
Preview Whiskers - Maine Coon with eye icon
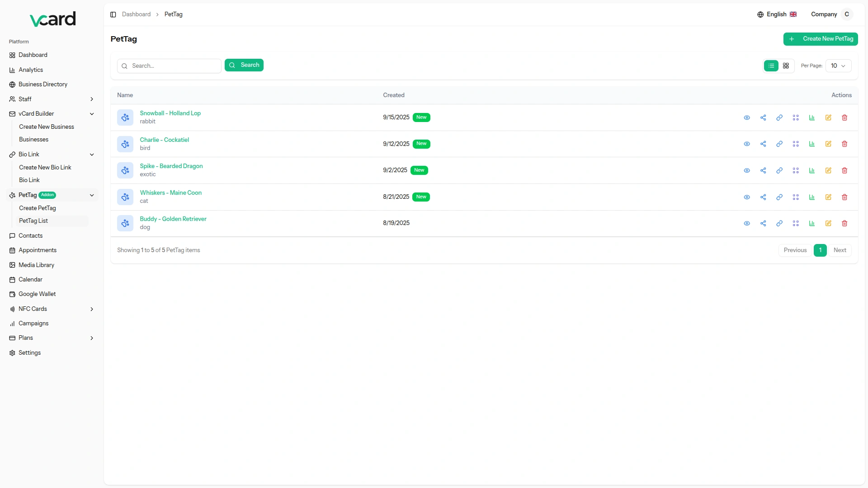[747, 197]
